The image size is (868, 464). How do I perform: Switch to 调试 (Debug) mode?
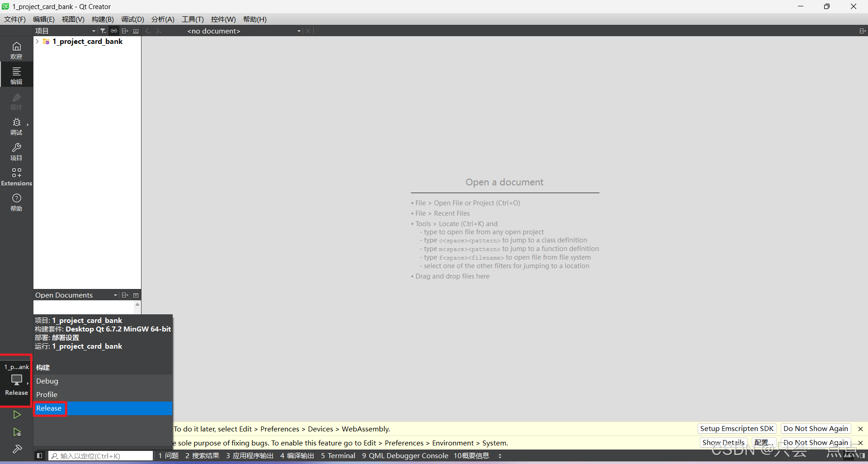[16, 126]
